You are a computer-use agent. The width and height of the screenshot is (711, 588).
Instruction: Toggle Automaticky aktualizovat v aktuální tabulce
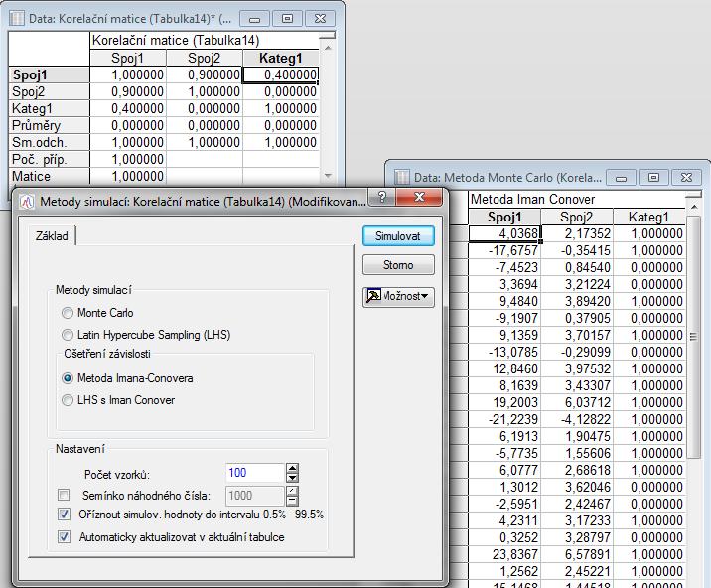(64, 537)
